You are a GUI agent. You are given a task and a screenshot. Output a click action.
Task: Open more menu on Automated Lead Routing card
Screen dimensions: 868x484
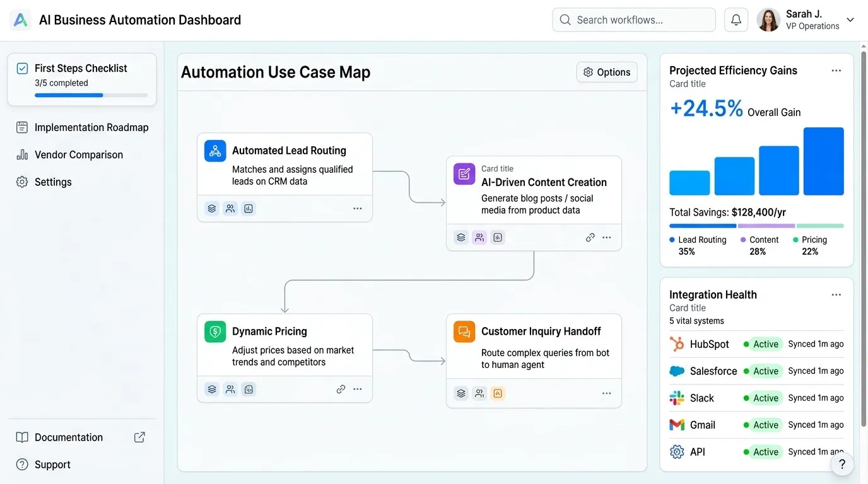point(358,209)
